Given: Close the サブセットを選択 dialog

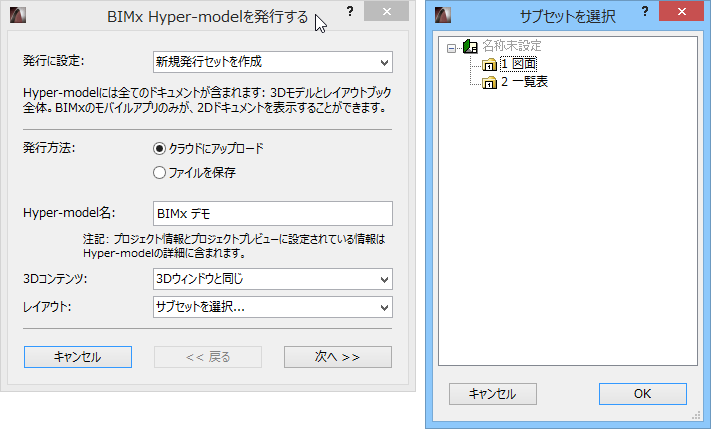Looking at the screenshot, I should [x=682, y=11].
